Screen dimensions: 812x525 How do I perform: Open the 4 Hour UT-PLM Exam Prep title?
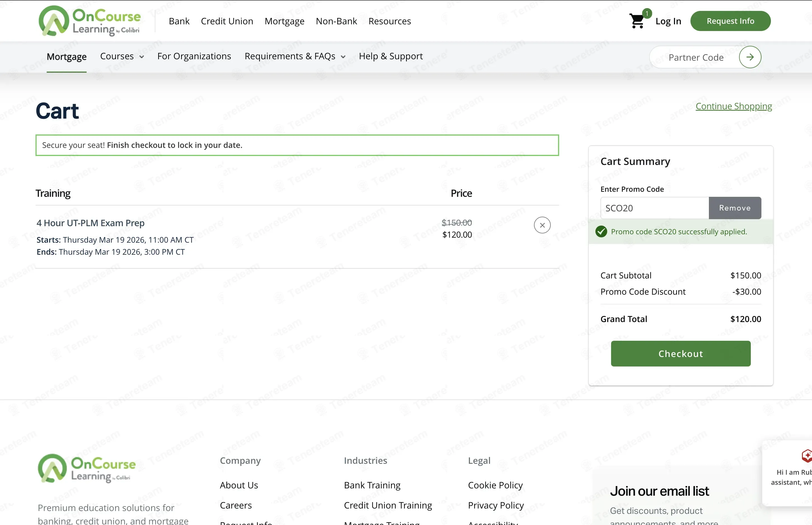point(91,223)
